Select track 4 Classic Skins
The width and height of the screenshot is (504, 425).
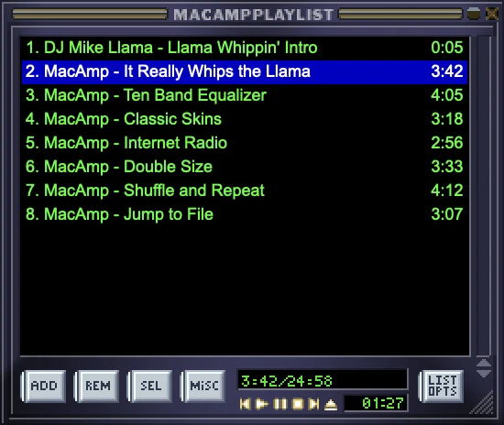click(245, 119)
